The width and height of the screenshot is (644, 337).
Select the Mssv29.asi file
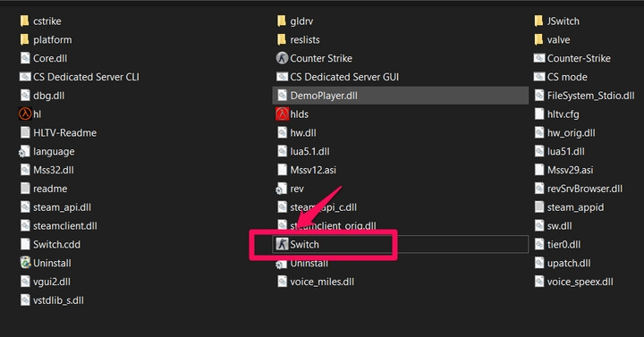563,170
